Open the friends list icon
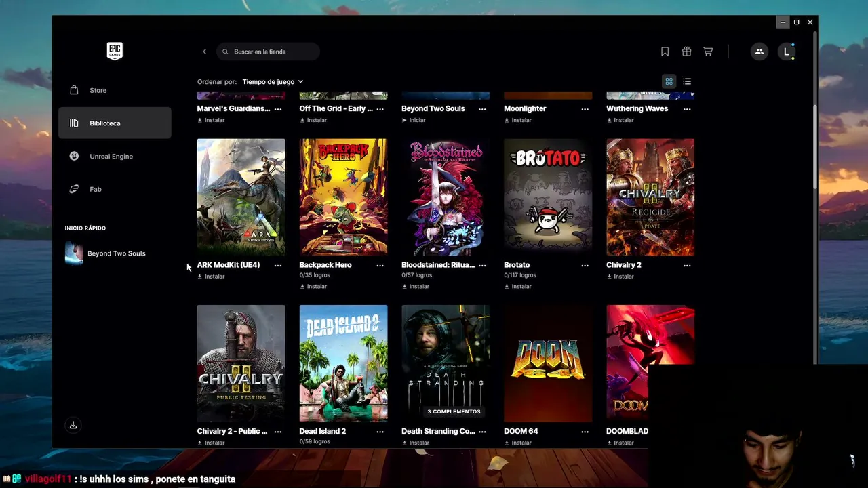This screenshot has height=488, width=868. click(x=759, y=52)
